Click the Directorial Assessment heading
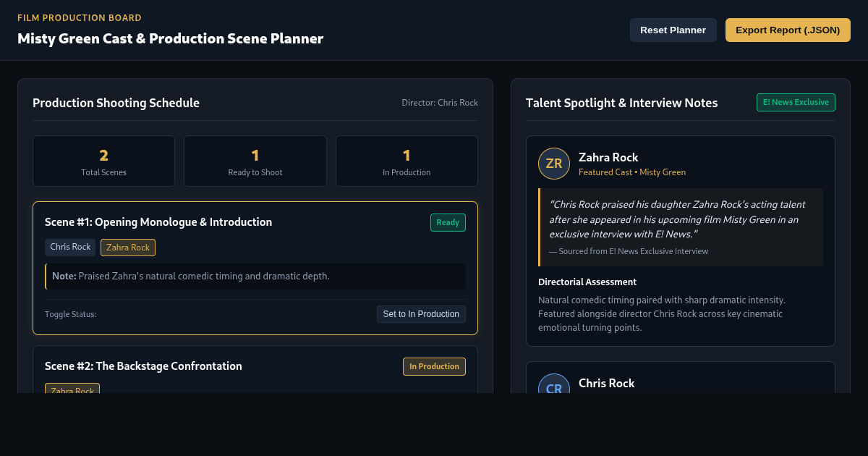868x456 pixels. click(x=587, y=282)
